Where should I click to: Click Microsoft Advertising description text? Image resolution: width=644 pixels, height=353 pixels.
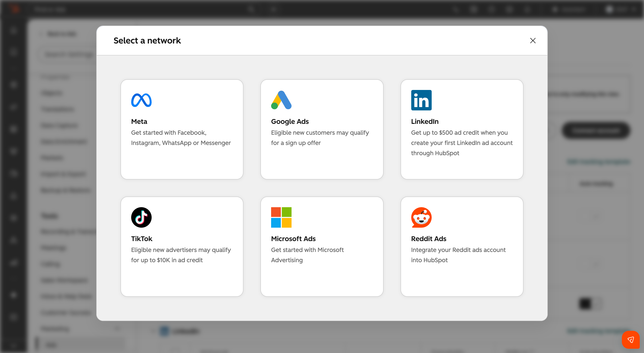click(x=307, y=255)
